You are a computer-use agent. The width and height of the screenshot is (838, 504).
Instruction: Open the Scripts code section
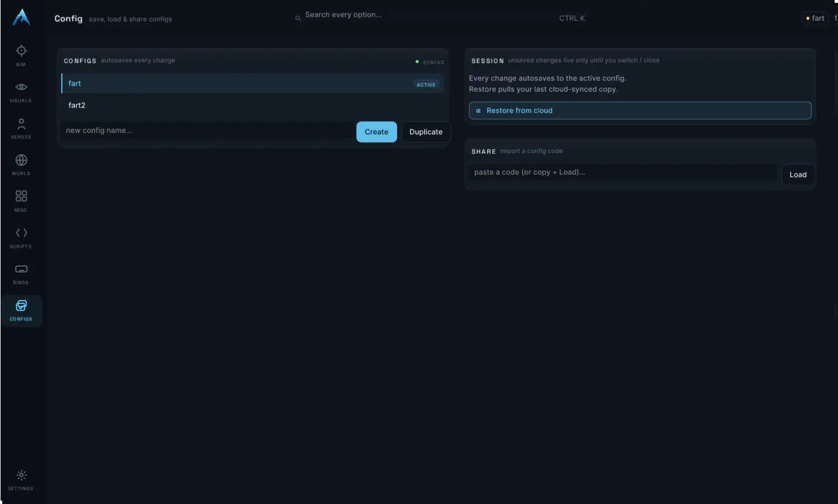21,238
